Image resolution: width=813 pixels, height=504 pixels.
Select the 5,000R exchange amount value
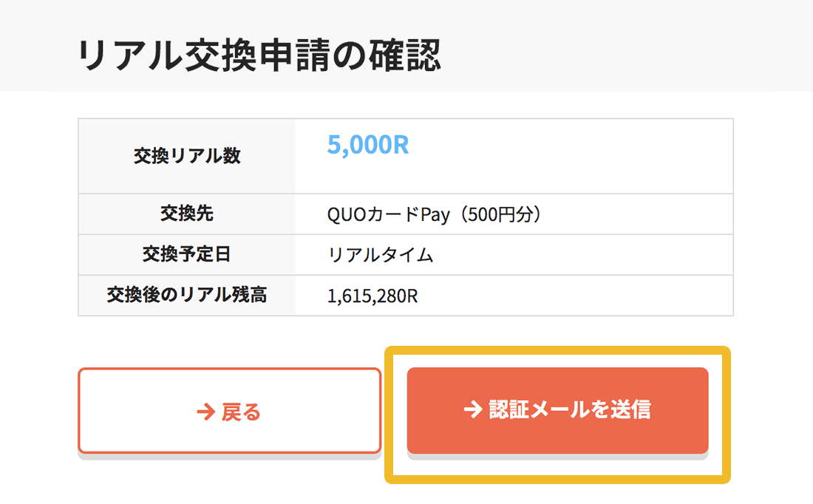pyautogui.click(x=368, y=145)
